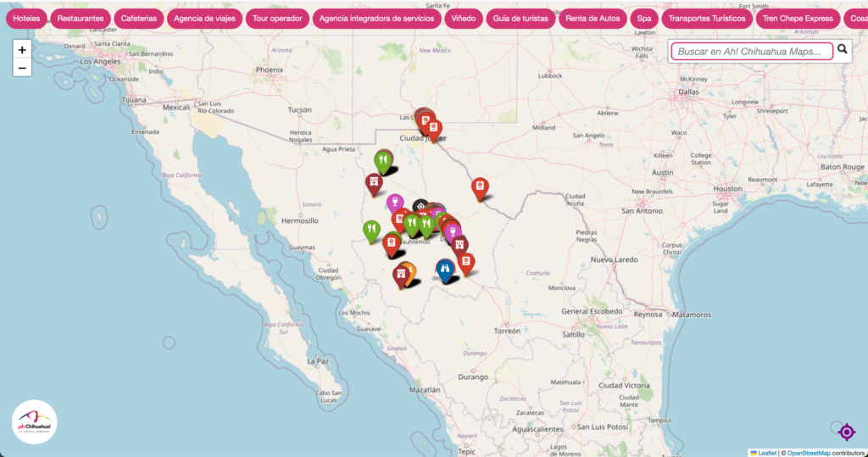The image size is (868, 457).
Task: Select the Tren Chepe Express filter
Action: click(798, 18)
